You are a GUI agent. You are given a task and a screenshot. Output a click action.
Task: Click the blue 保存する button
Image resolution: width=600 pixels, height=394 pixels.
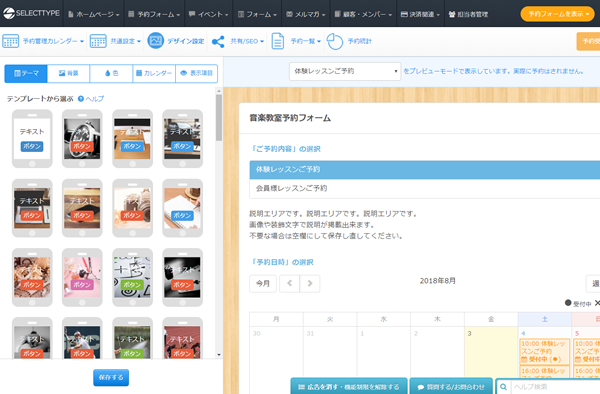click(111, 377)
